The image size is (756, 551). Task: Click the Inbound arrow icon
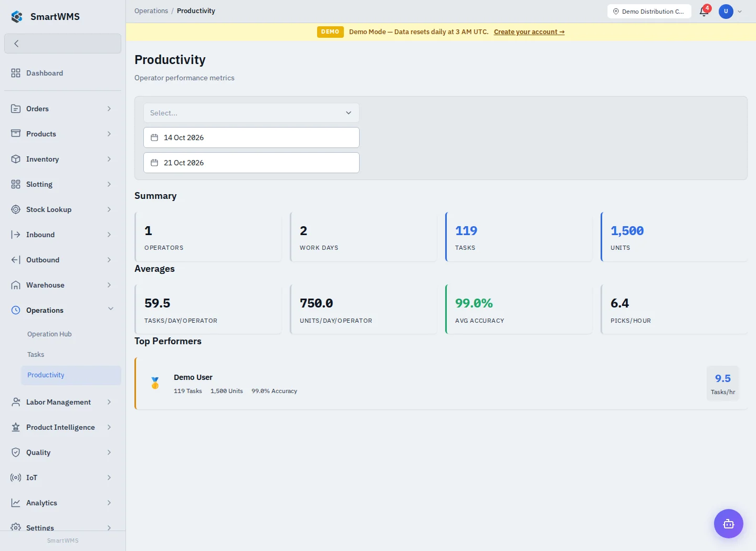point(16,235)
